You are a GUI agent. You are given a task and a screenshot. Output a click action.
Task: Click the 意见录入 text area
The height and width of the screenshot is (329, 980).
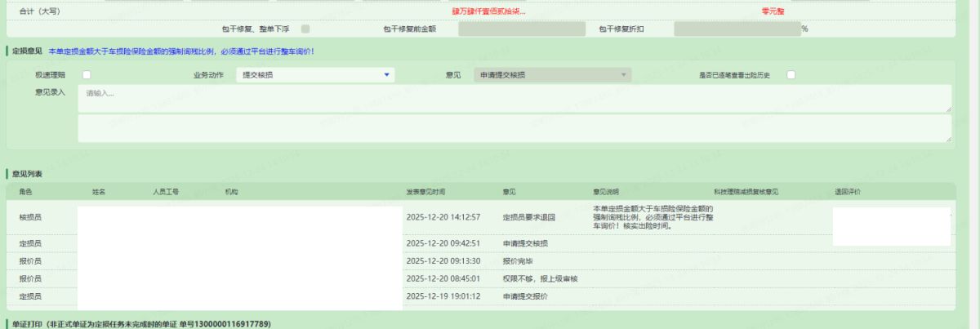514,98
